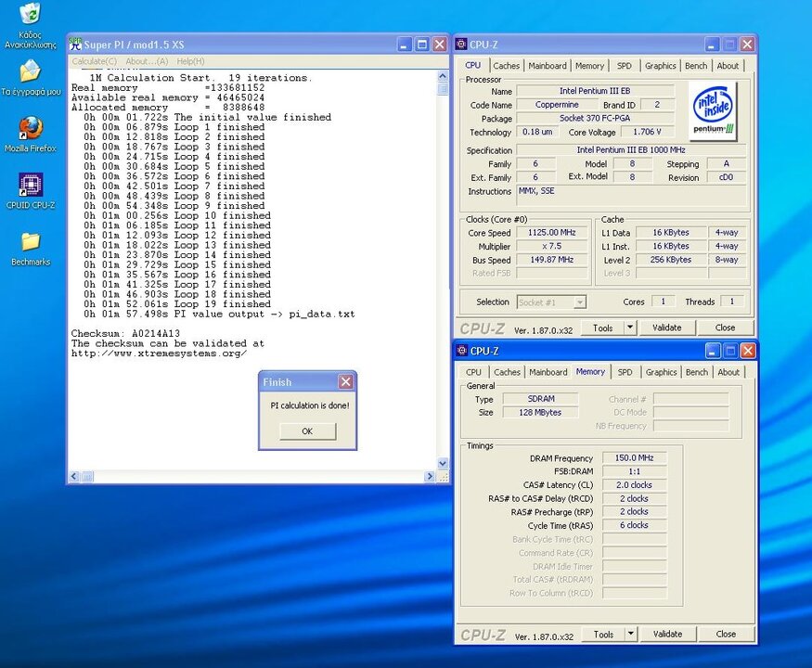
Task: Open SPD tab in lower CPU-Z
Action: click(625, 372)
